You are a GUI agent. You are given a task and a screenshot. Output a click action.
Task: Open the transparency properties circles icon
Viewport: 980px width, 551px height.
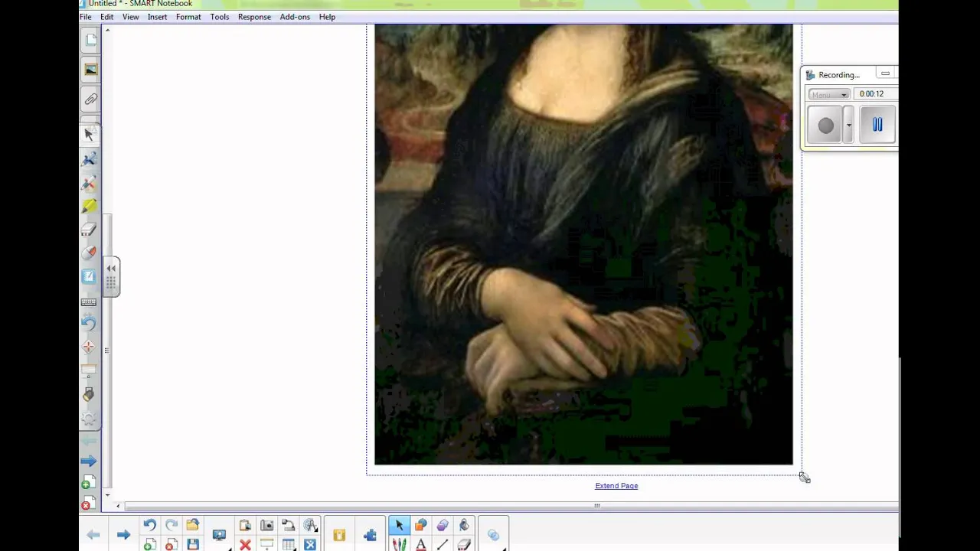coord(493,535)
